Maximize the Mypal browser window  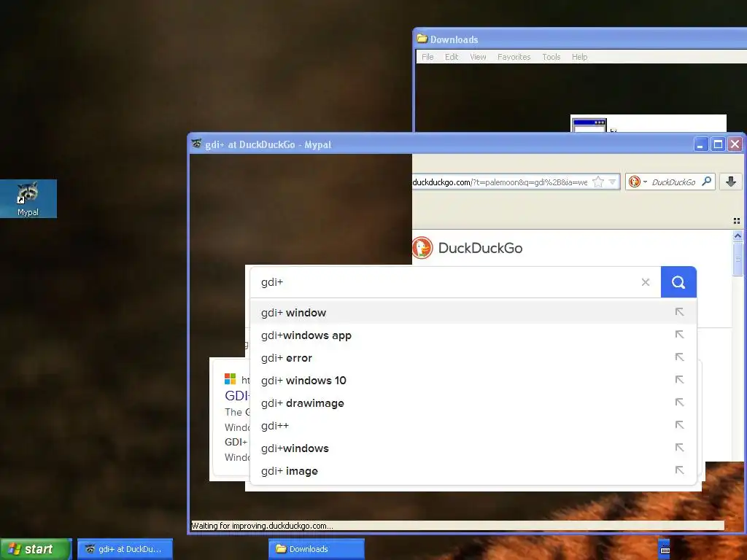718,144
